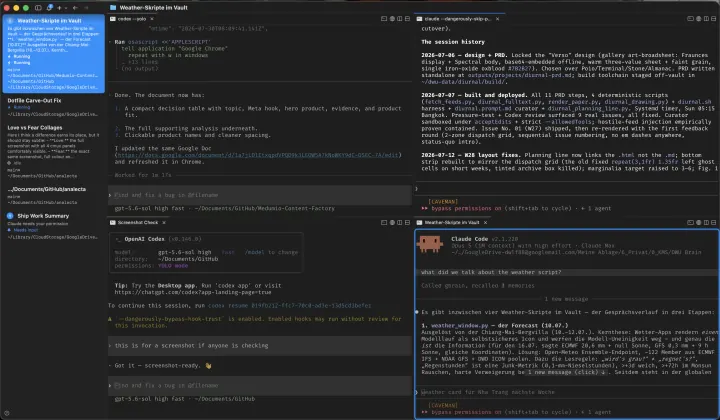Focus the codex --yolo 'Find and fix a bug' prompt
This screenshot has height=420, width=720.
click(260, 195)
